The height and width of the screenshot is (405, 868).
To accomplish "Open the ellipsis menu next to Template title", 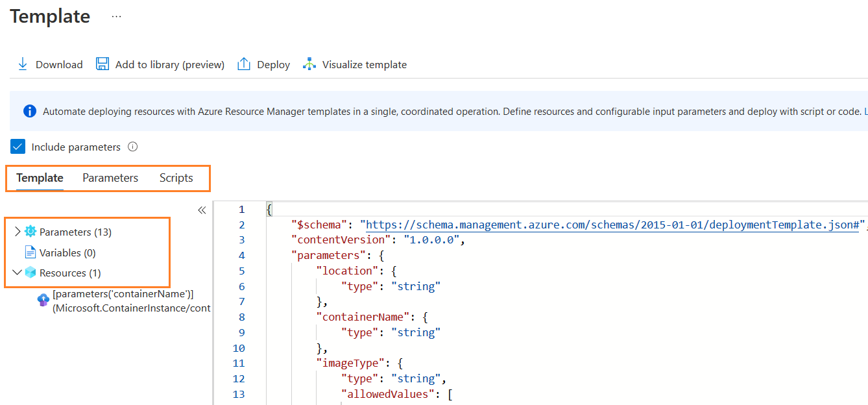I will pyautogui.click(x=116, y=17).
